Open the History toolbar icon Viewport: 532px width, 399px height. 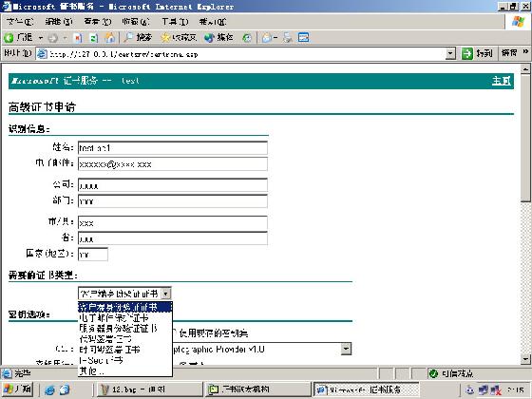(247, 38)
